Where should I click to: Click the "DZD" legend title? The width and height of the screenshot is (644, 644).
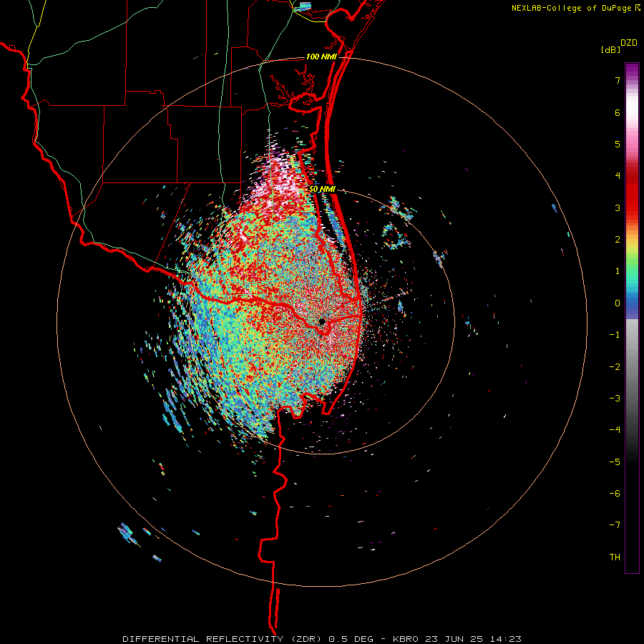[x=629, y=43]
